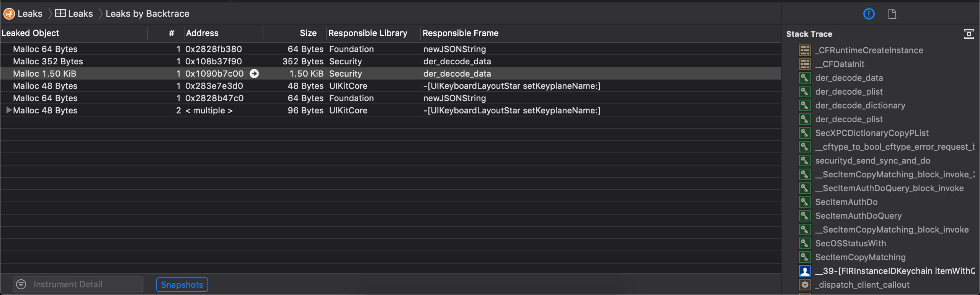This screenshot has width=980, height=295.
Task: Select SecXPCDictionaryCopyPList frame icon
Action: click(805, 133)
